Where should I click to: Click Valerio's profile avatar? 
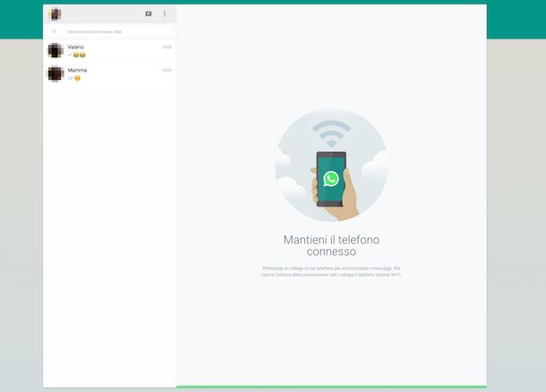click(55, 51)
